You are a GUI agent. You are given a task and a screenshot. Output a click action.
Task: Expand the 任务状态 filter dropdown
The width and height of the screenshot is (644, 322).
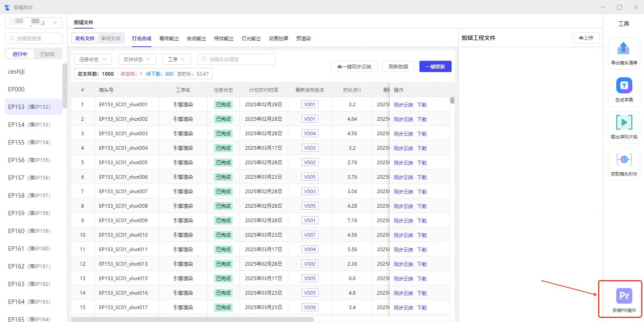coord(93,59)
